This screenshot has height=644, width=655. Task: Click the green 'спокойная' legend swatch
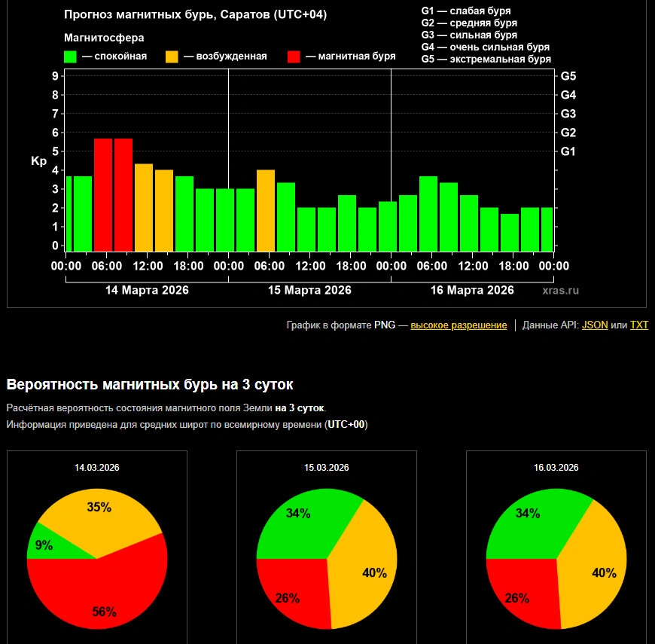pyautogui.click(x=71, y=56)
